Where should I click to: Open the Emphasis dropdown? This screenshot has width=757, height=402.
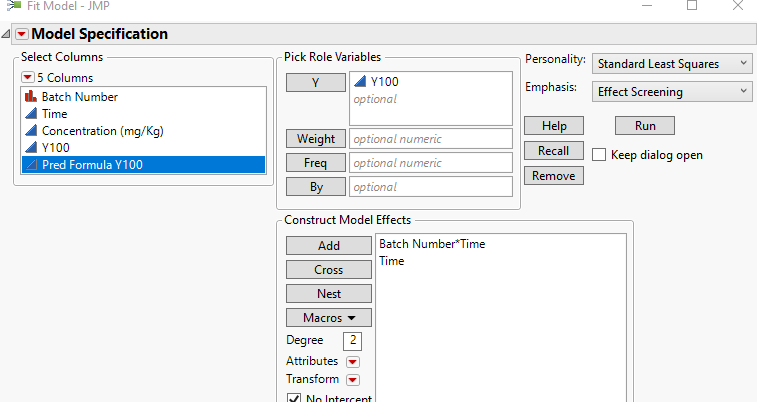click(x=671, y=91)
